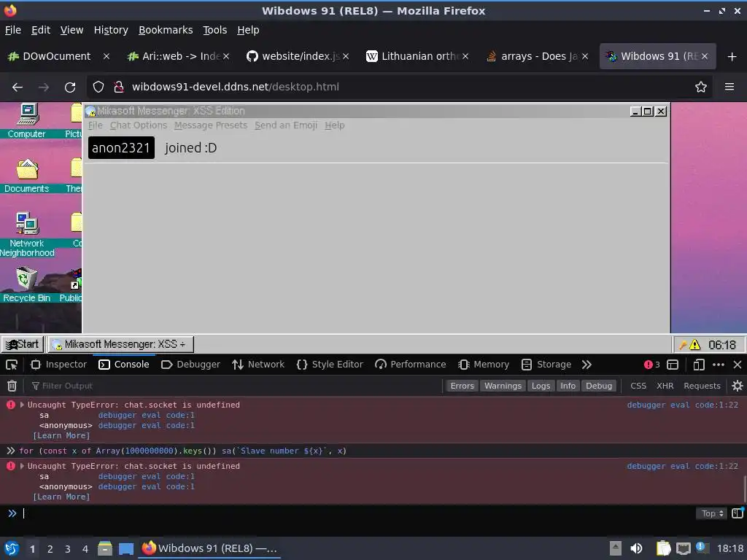
Task: Close the DOwOcument browser tab
Action: (x=107, y=57)
